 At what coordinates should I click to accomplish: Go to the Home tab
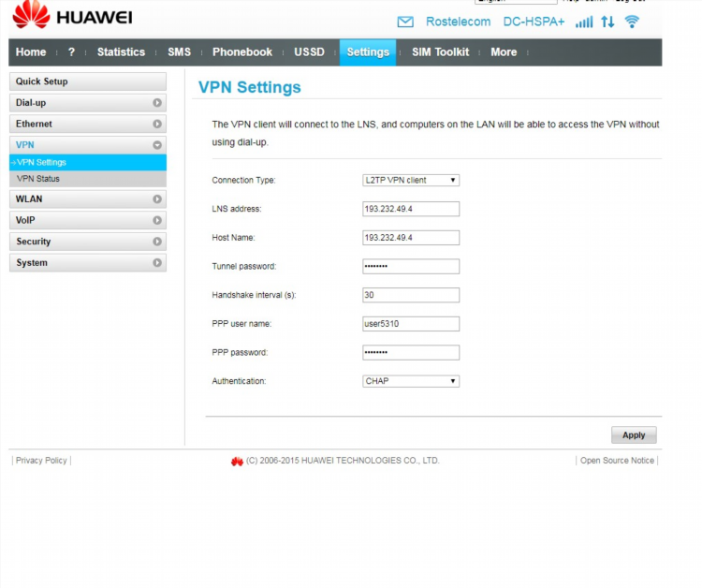pos(31,51)
